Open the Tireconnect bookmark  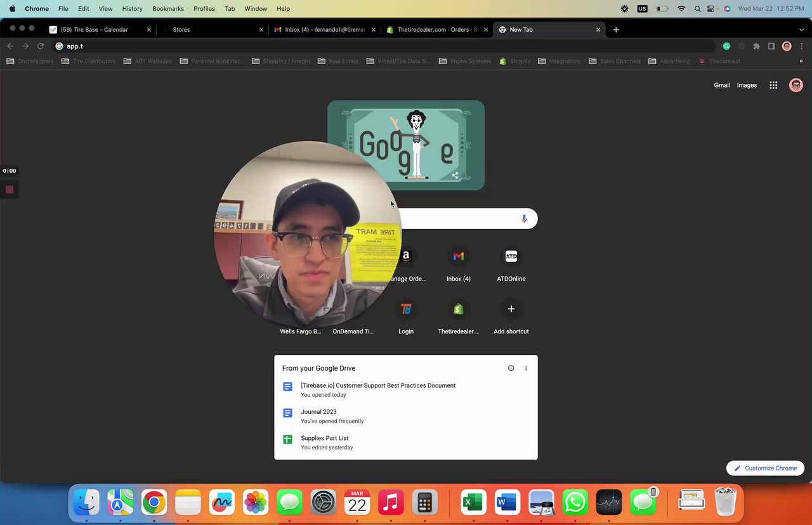(x=719, y=61)
